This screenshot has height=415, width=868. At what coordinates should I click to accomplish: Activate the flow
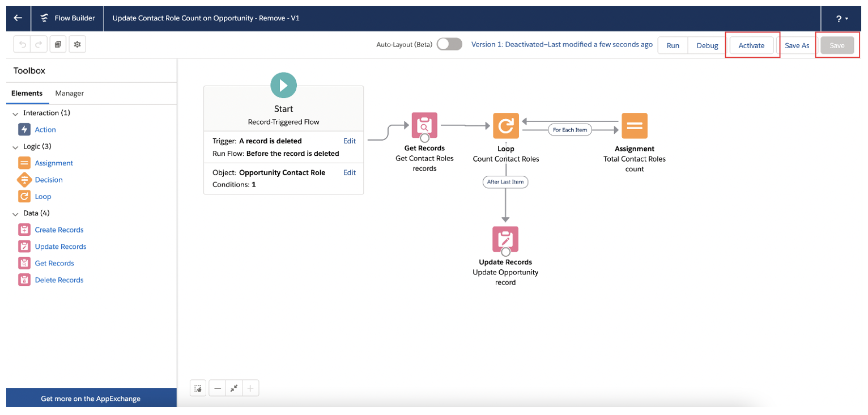pyautogui.click(x=751, y=45)
